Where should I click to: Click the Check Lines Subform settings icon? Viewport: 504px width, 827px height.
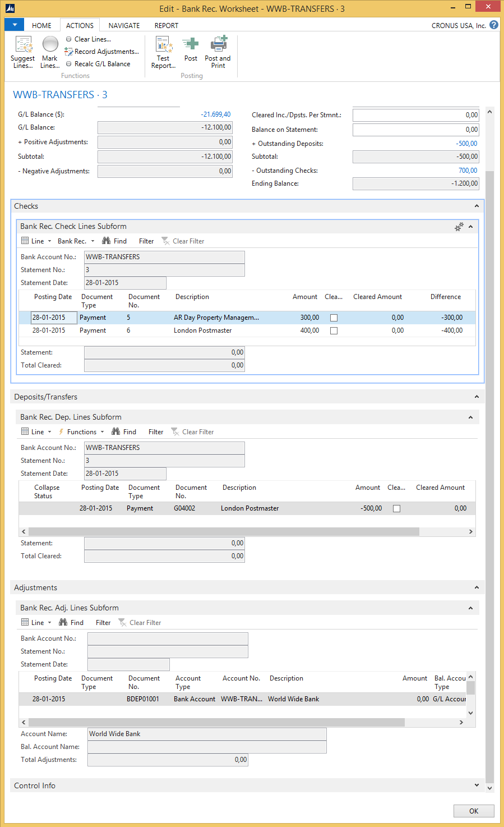point(459,227)
